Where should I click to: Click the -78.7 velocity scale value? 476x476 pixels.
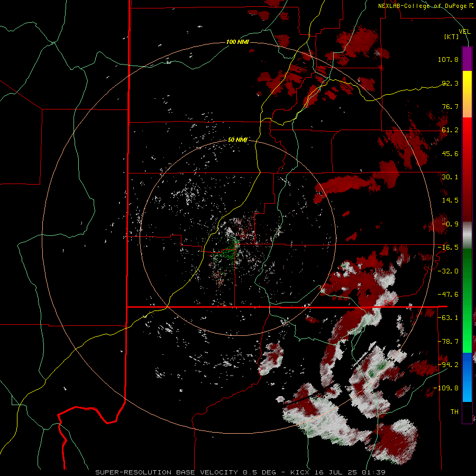[x=448, y=342]
